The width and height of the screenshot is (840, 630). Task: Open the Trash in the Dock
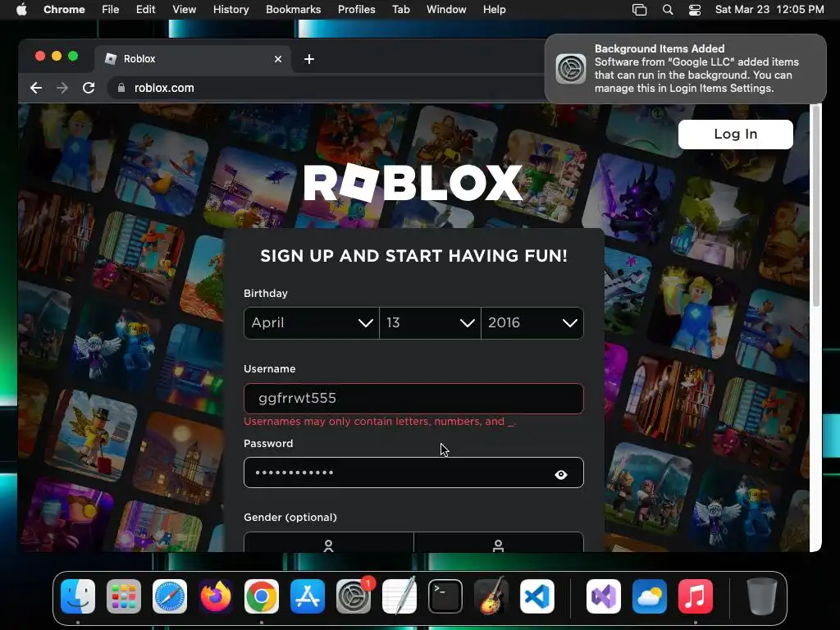coord(762,596)
